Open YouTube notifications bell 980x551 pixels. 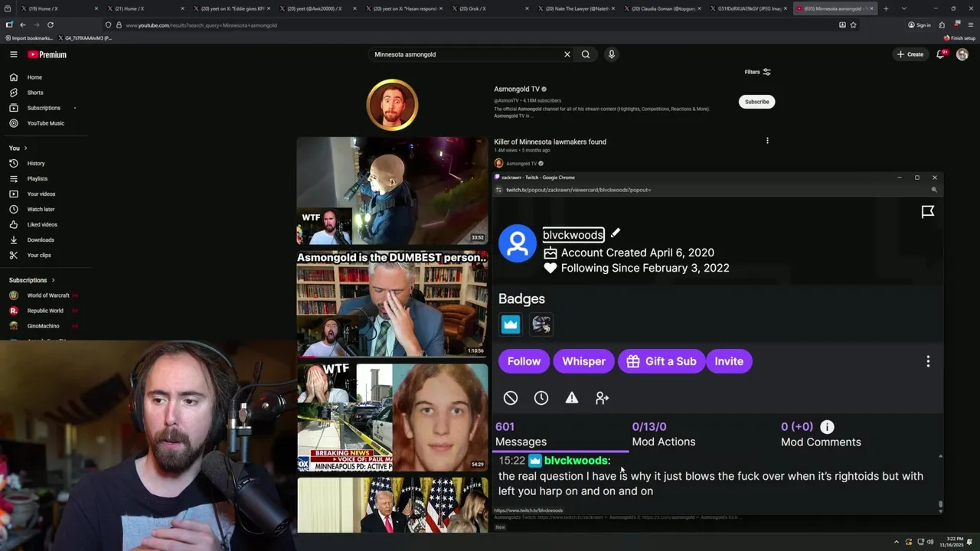point(940,54)
